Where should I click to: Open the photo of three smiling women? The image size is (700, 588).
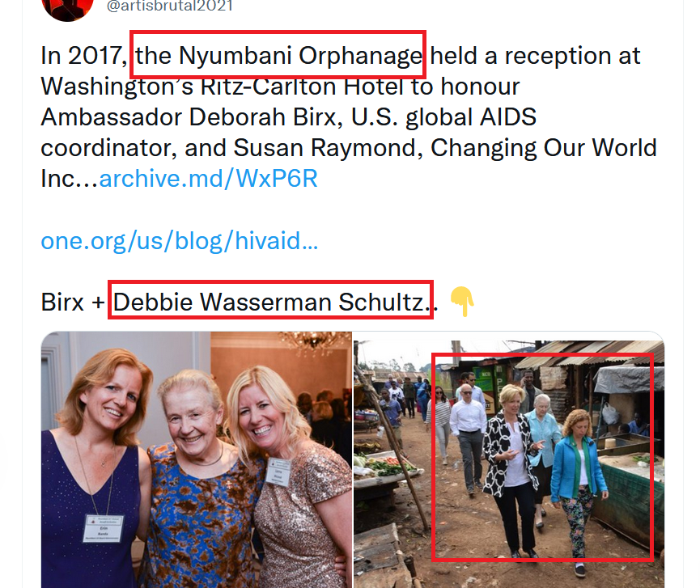(x=197, y=459)
